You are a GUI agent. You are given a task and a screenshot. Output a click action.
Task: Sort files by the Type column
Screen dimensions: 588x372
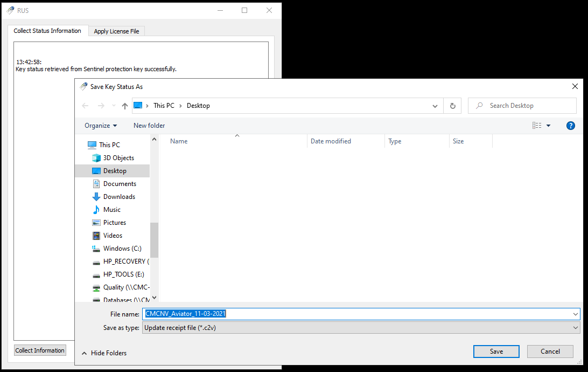[395, 141]
